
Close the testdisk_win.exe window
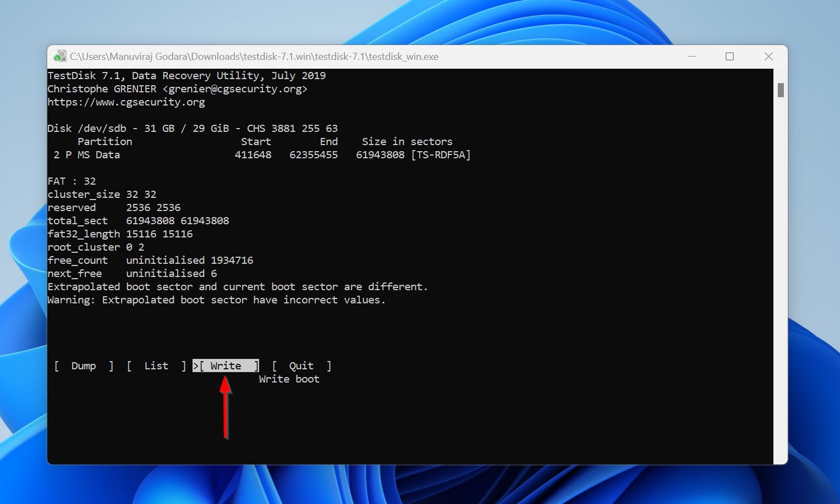(769, 57)
